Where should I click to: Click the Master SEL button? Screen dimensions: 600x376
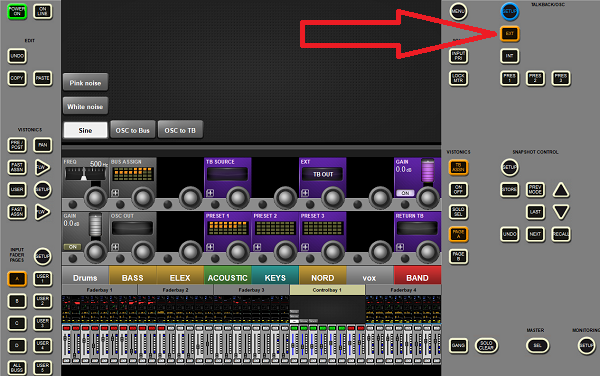537,346
